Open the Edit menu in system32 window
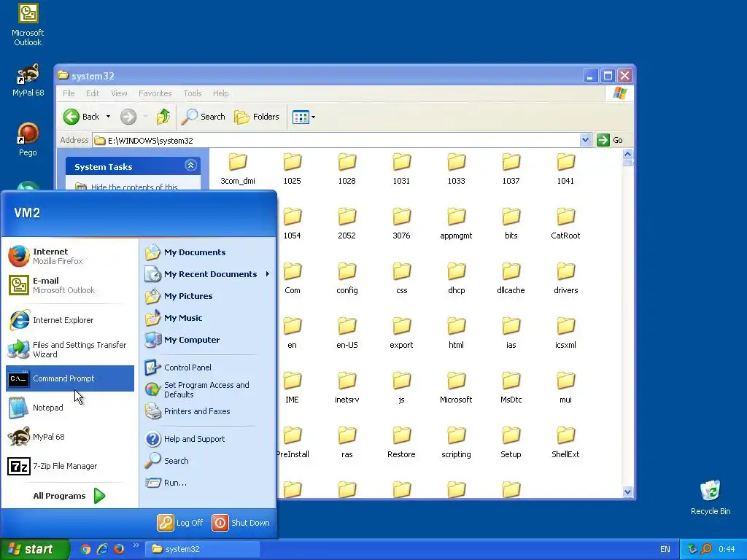This screenshot has height=560, width=747. 93,93
